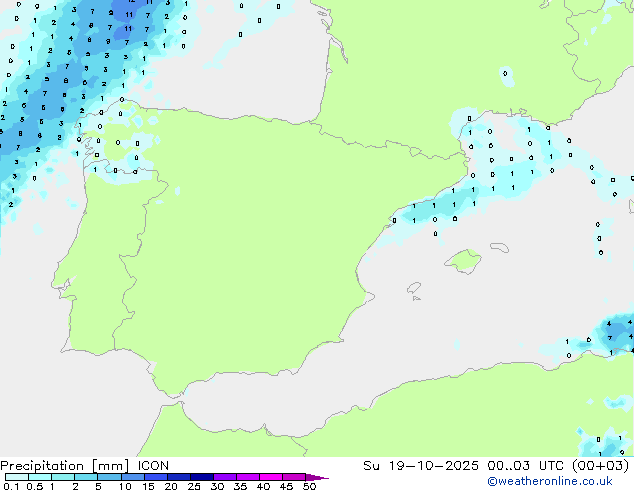This screenshot has height=490, width=634.
Task: Click the 5–10 mm legend swatch
Action: click(x=109, y=477)
